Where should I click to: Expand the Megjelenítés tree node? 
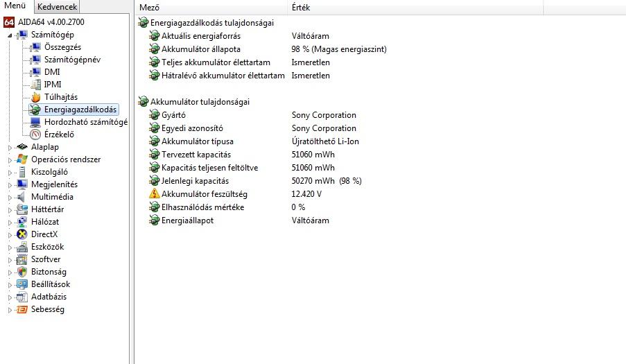tap(10, 185)
